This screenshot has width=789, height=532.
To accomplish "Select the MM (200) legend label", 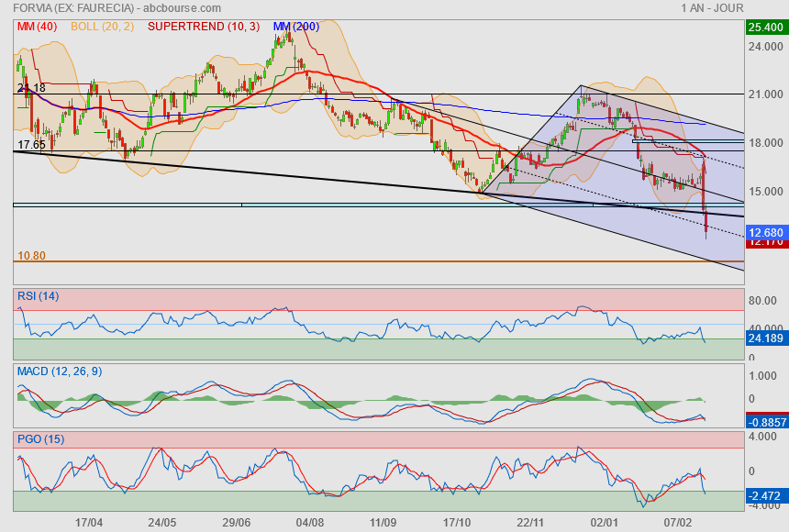I will point(296,27).
